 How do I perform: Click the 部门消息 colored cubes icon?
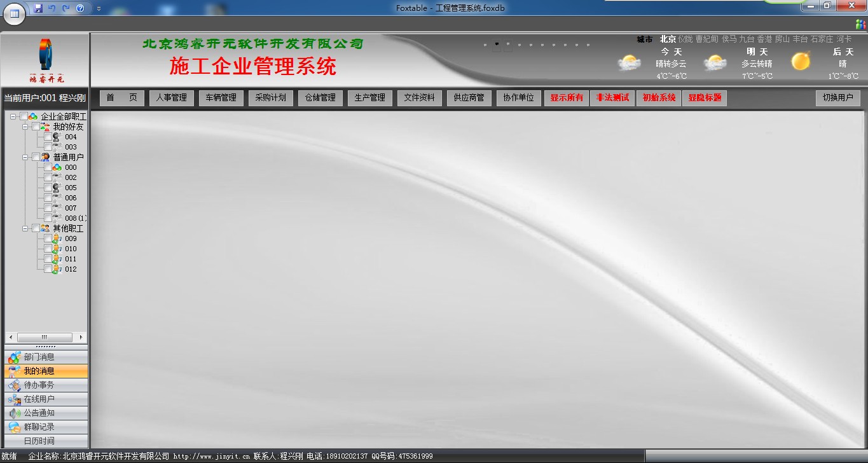point(14,357)
